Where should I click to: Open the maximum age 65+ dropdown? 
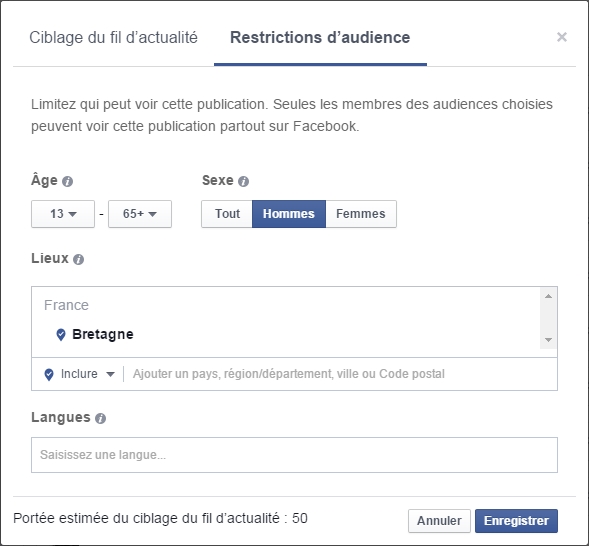(x=140, y=214)
